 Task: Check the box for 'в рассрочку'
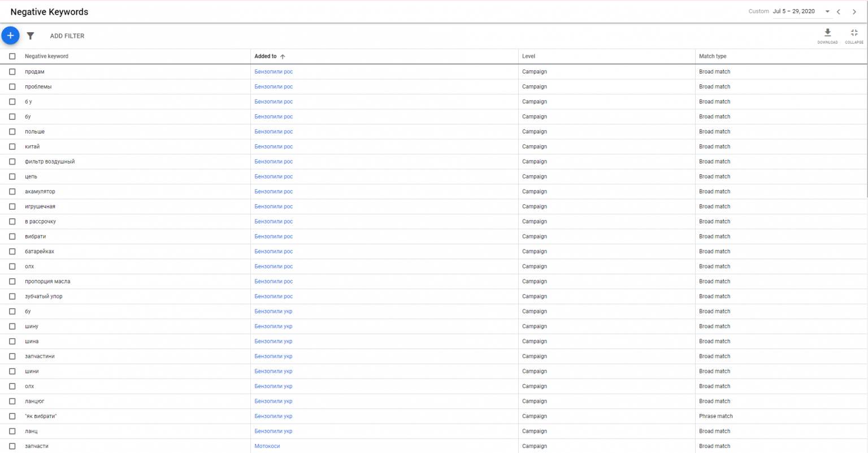[x=12, y=222]
